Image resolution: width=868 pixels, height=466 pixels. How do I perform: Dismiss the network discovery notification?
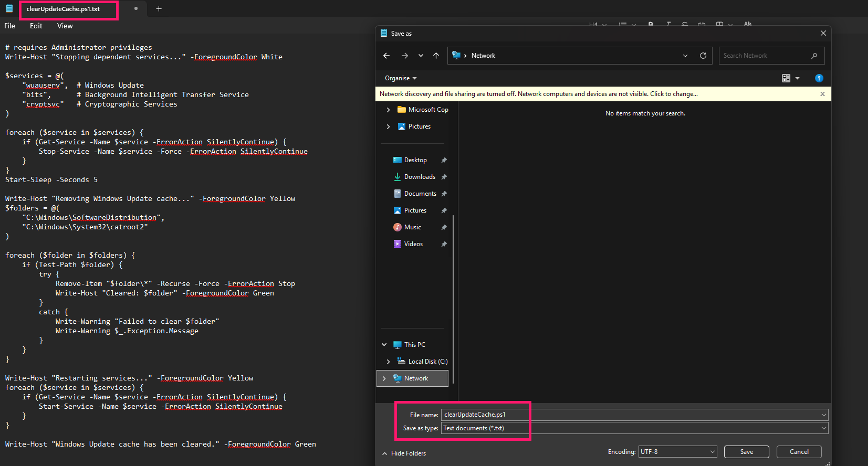point(822,94)
